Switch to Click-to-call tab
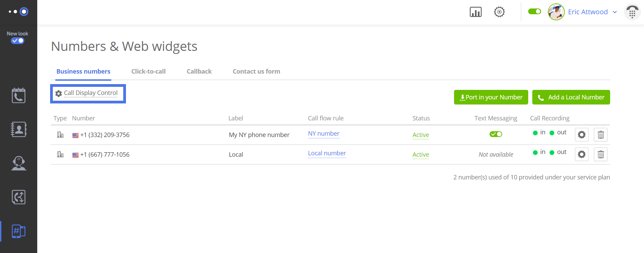Screen dimensions: 644x253 (x=148, y=72)
